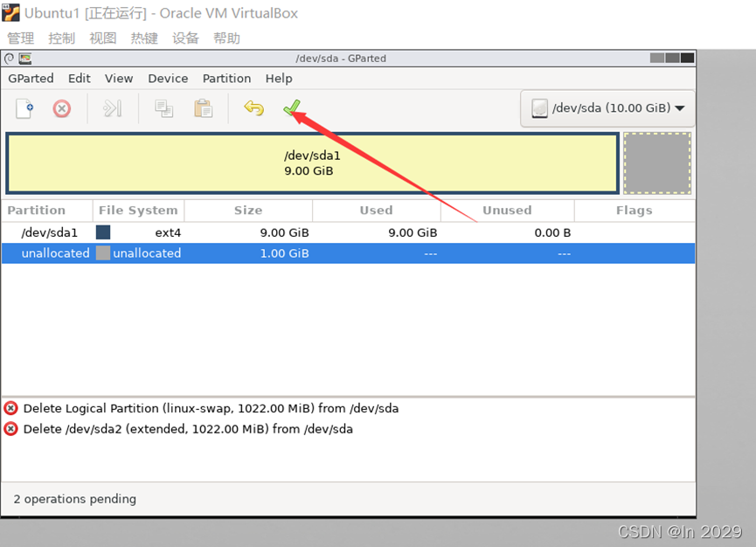The width and height of the screenshot is (756, 547).
Task: Select the /dev/sda1 block in disk graphic
Action: 312,163
